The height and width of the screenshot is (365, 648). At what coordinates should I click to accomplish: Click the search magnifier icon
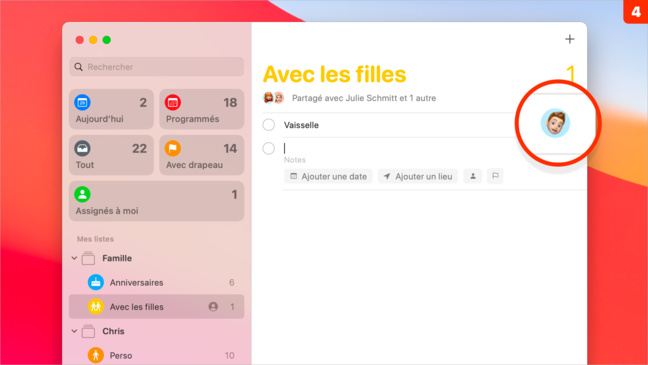(x=78, y=67)
